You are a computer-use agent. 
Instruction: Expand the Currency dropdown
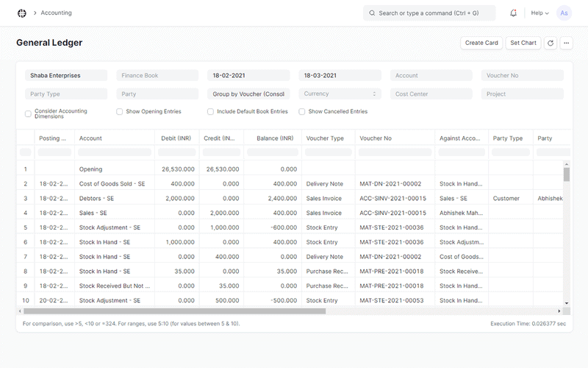point(340,94)
